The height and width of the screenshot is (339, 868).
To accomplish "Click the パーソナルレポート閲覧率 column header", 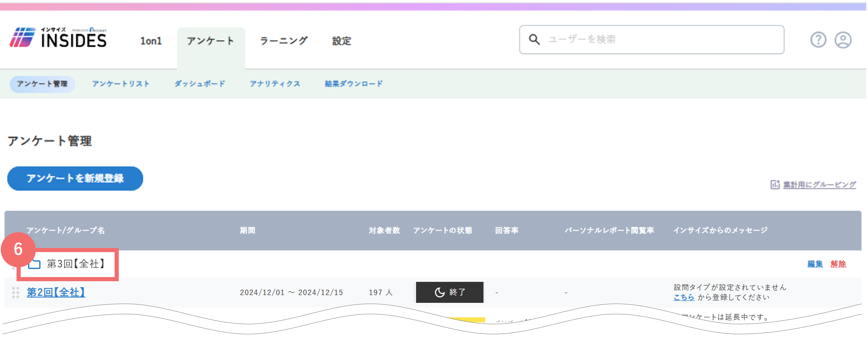I will coord(609,231).
